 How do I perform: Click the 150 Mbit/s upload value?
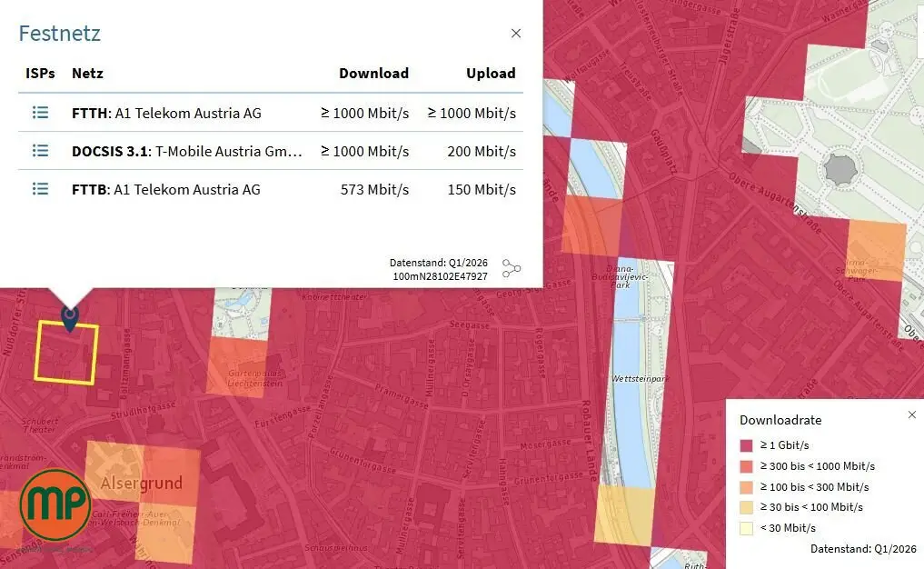tap(482, 190)
